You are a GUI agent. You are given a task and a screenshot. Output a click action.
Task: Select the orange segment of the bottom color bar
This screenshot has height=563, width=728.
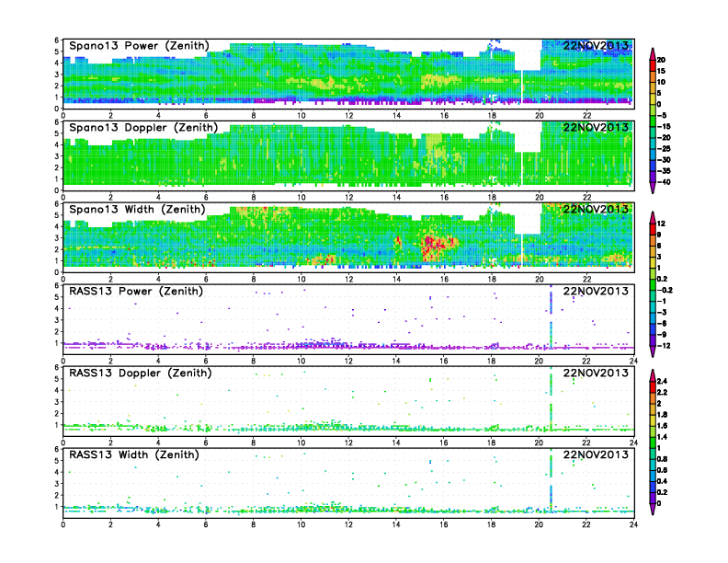pos(653,398)
